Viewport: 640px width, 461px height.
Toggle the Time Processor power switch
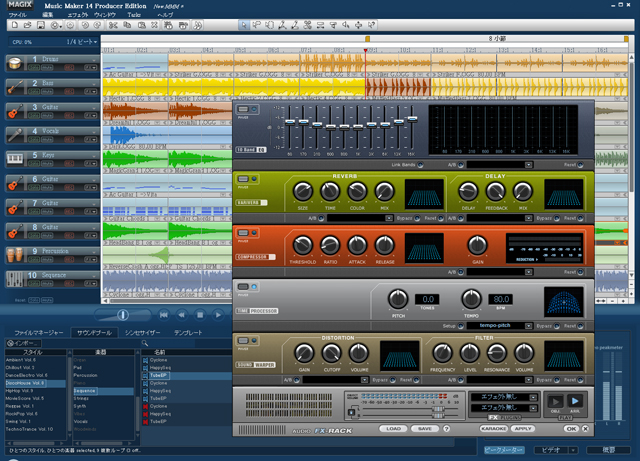pyautogui.click(x=243, y=287)
